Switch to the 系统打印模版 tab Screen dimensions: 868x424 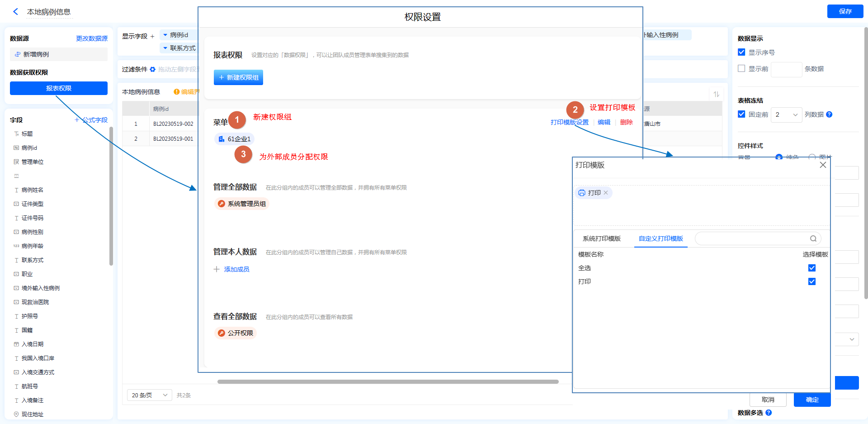[x=601, y=238]
